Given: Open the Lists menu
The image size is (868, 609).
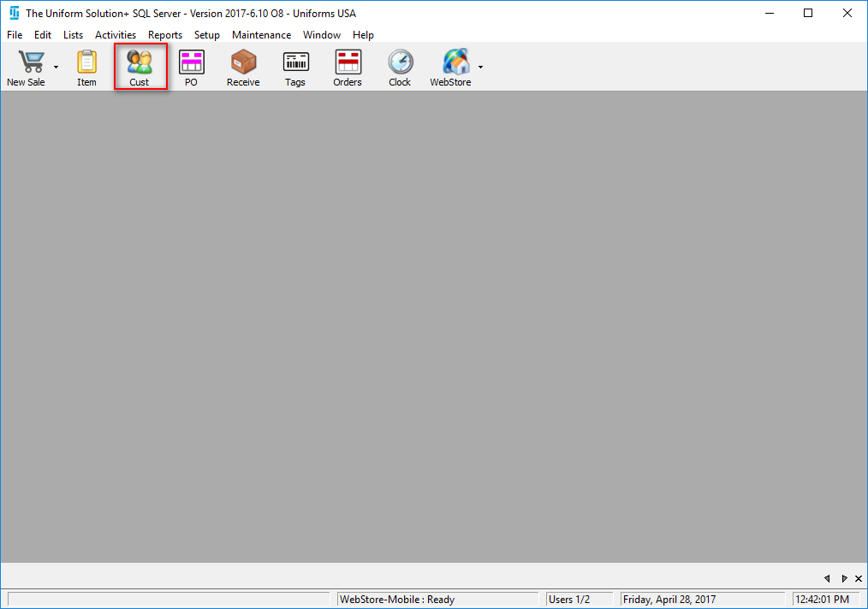Looking at the screenshot, I should click(x=73, y=35).
